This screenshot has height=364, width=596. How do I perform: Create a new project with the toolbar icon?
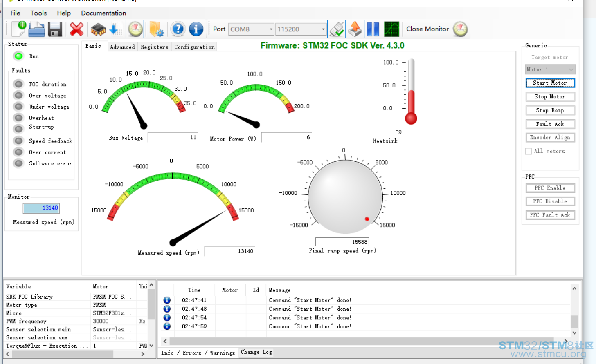(x=19, y=29)
